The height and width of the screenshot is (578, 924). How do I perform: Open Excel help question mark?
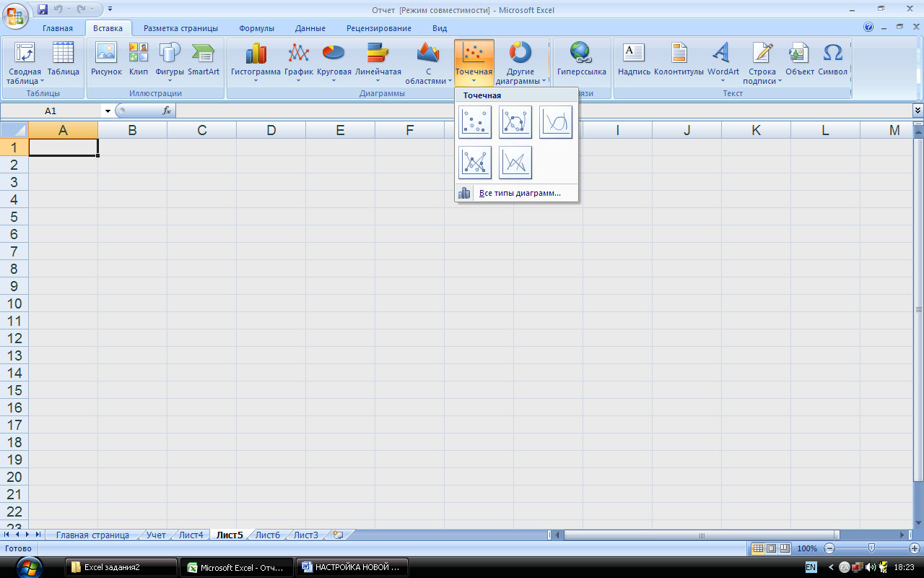[x=868, y=27]
